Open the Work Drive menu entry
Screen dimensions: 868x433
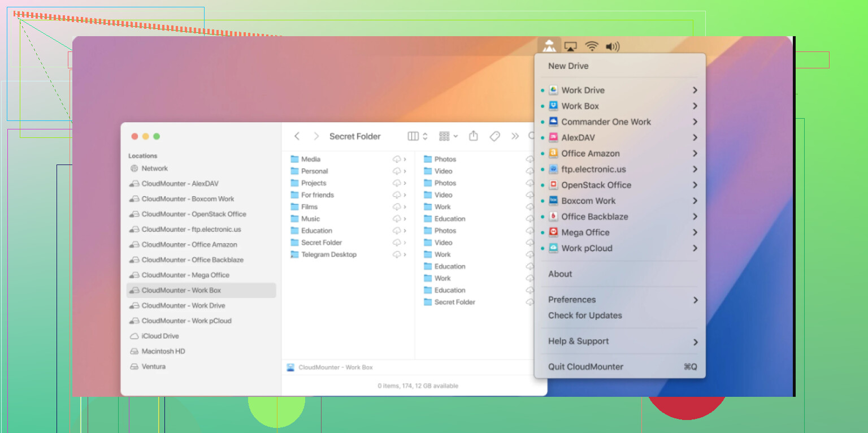click(x=583, y=90)
